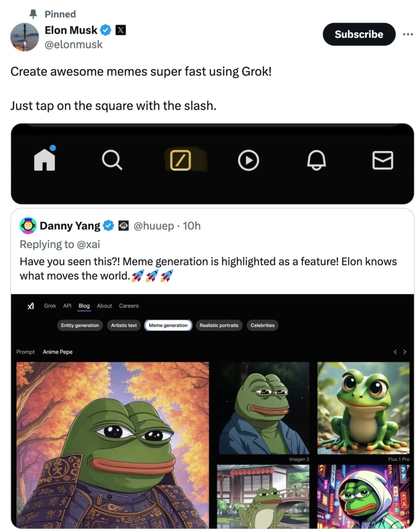The height and width of the screenshot is (529, 420).
Task: Click the video play circle icon
Action: point(248,160)
